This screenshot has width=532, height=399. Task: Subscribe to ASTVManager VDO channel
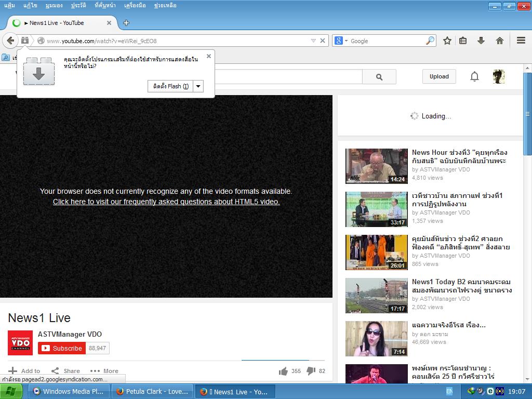click(x=62, y=348)
